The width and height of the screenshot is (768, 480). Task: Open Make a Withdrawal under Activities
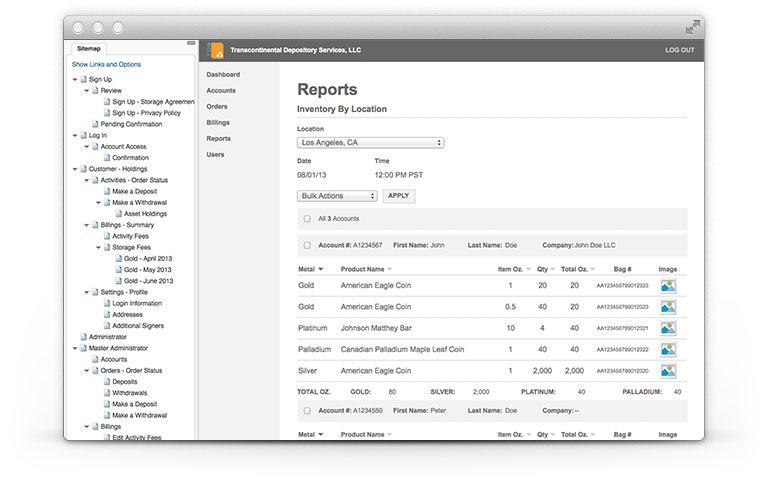coord(140,202)
